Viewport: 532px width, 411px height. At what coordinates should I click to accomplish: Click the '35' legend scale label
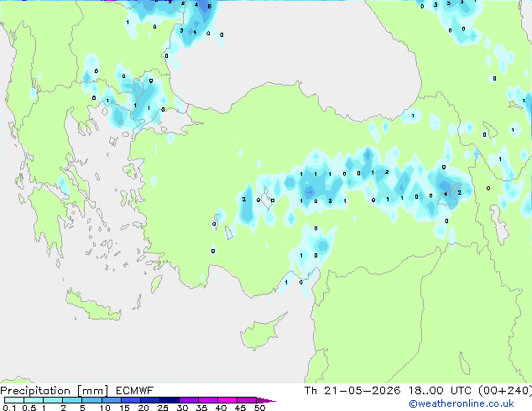(x=201, y=408)
